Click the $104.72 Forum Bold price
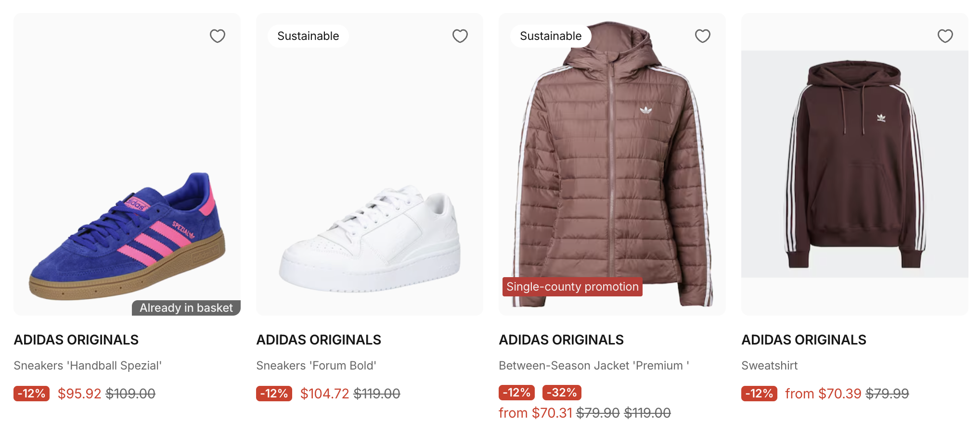Viewport: 980px width, 434px height. click(324, 394)
